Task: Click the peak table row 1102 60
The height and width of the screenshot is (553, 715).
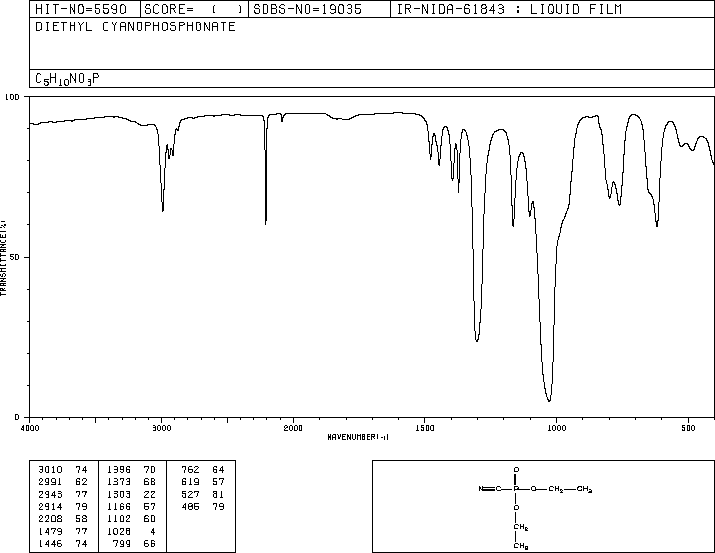Action: pyautogui.click(x=131, y=519)
